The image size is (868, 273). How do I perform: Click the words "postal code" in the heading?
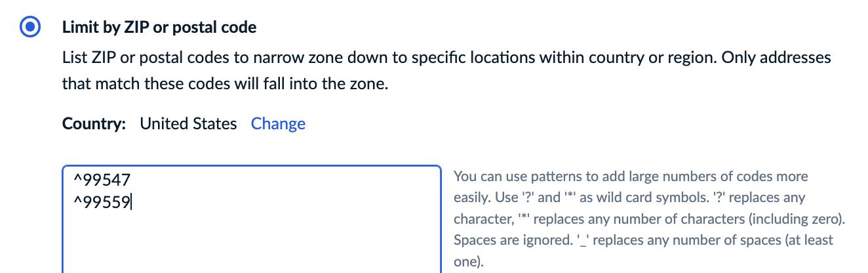pyautogui.click(x=222, y=28)
